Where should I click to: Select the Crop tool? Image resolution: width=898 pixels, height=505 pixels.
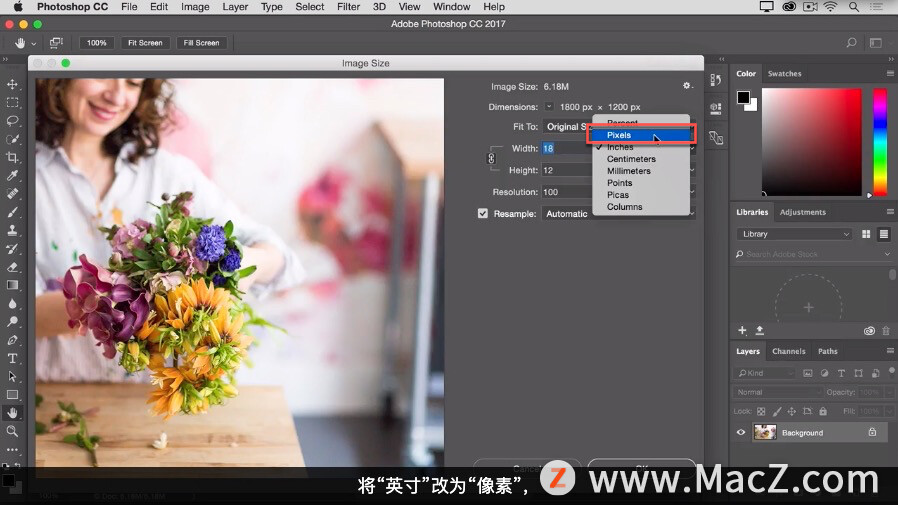coord(12,157)
